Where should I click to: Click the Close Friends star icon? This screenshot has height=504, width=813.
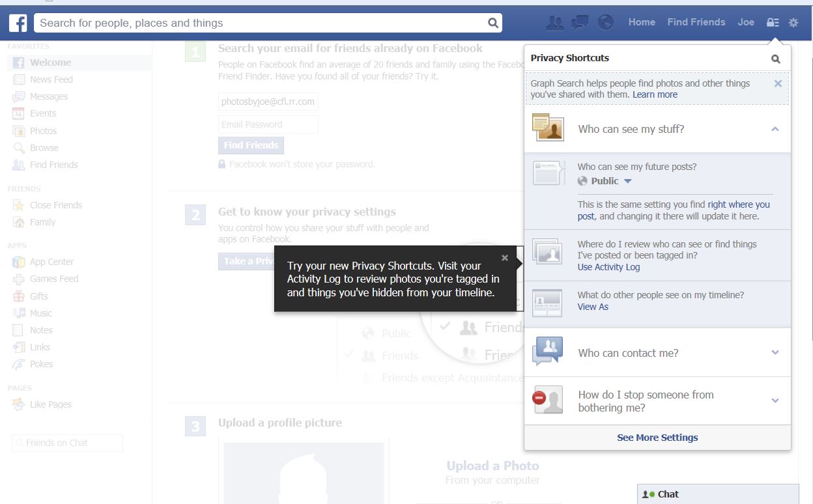tap(19, 205)
